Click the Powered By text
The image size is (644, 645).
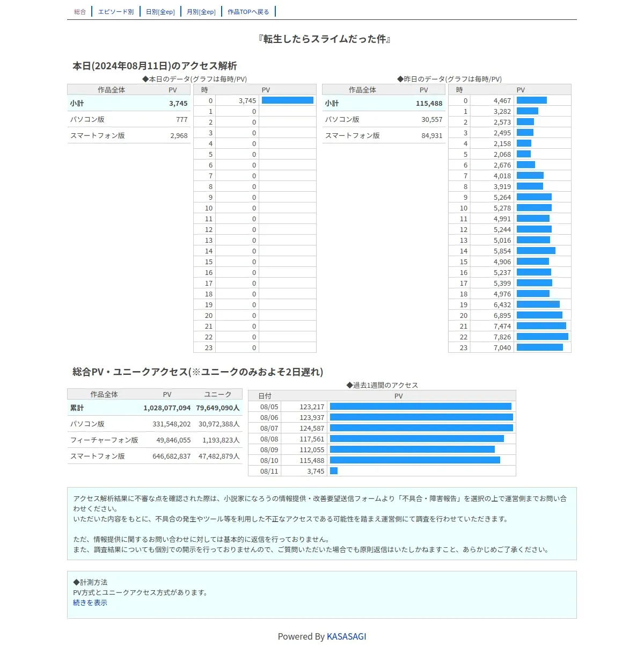(x=301, y=636)
